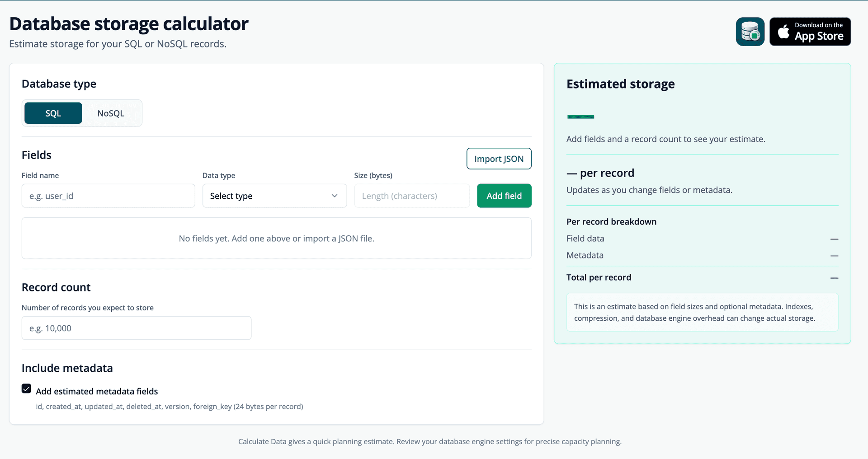This screenshot has width=868, height=459.
Task: Click the 'Metadata' breakdown row
Action: click(x=702, y=255)
